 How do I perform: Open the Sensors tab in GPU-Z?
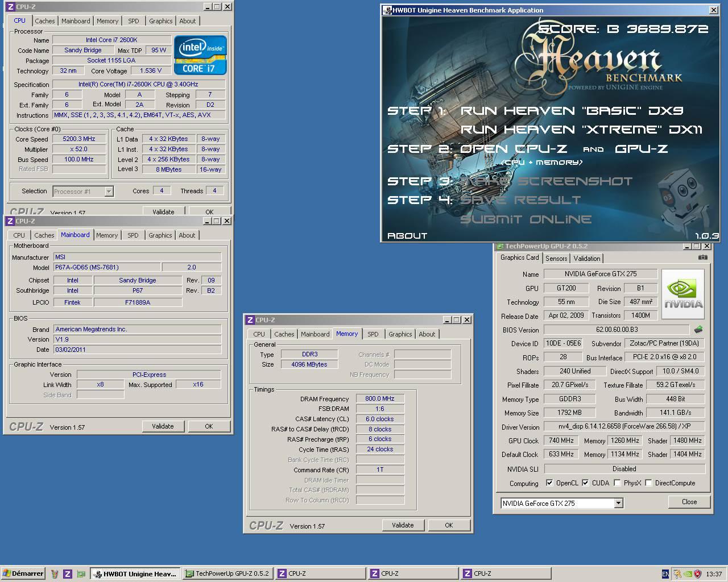point(556,259)
